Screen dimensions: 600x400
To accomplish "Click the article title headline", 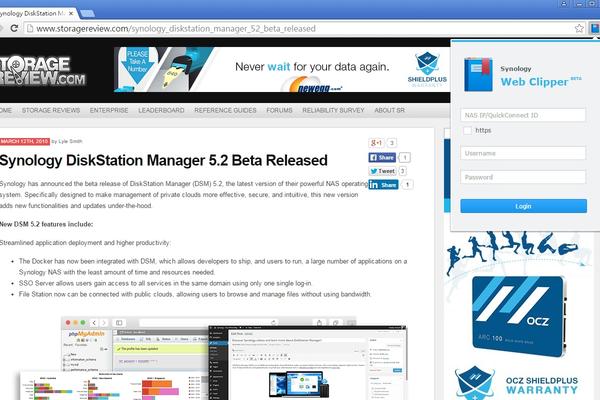I will tap(164, 160).
